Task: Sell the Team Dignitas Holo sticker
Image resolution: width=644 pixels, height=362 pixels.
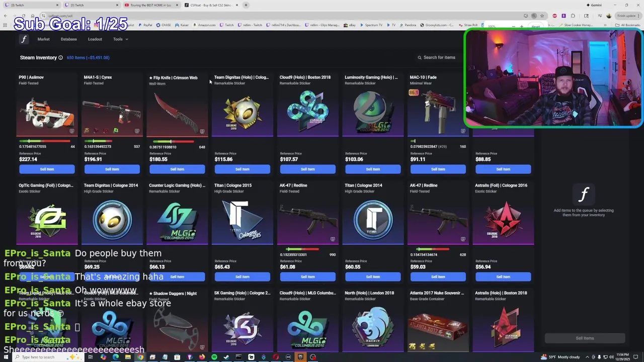Action: click(x=242, y=169)
